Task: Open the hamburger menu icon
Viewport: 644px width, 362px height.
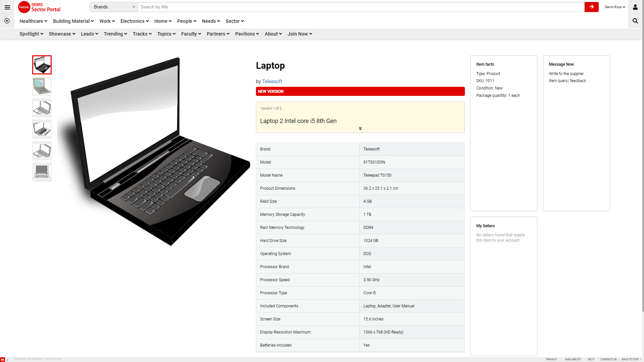Action: click(x=7, y=7)
